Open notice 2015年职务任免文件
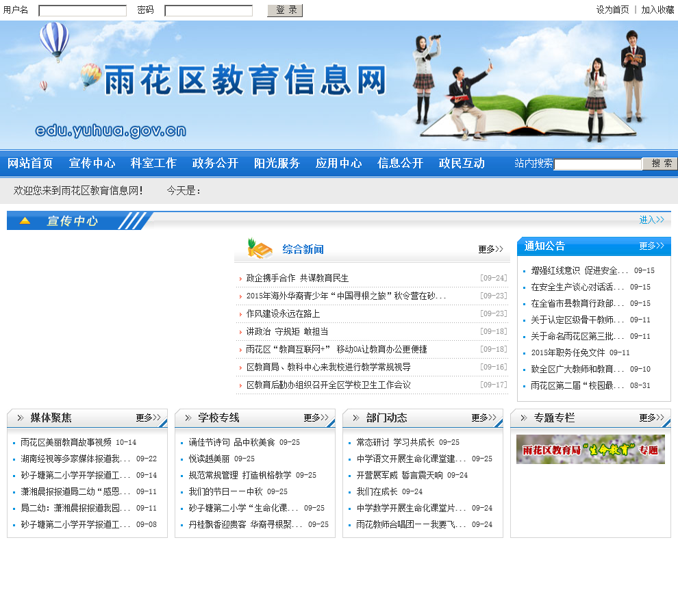678x616 pixels. tap(568, 352)
